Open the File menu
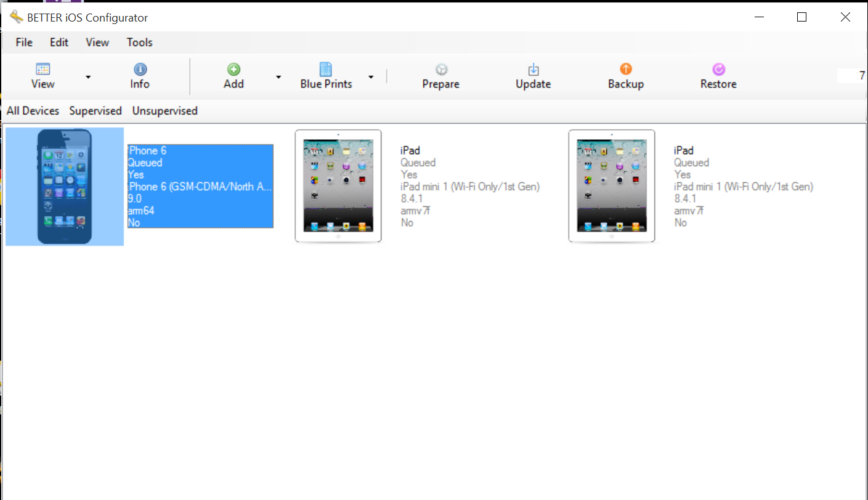The image size is (868, 500). pyautogui.click(x=24, y=42)
